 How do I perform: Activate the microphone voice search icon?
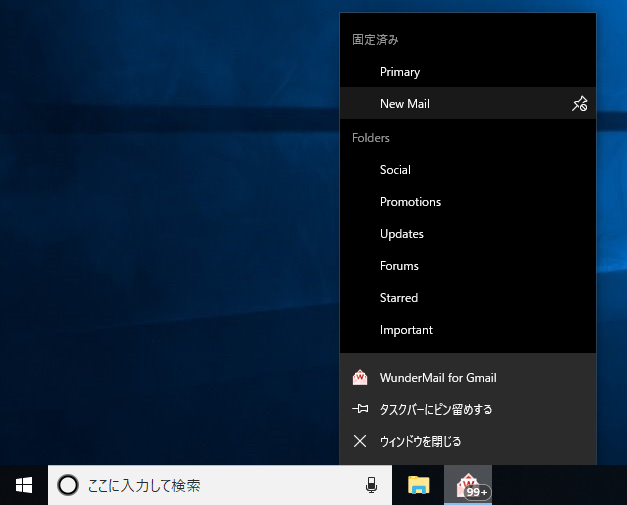371,485
